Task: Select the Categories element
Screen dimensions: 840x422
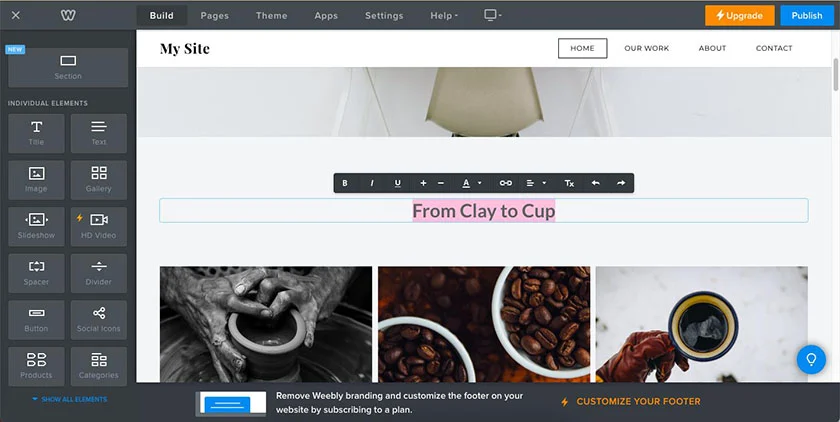Action: point(99,366)
